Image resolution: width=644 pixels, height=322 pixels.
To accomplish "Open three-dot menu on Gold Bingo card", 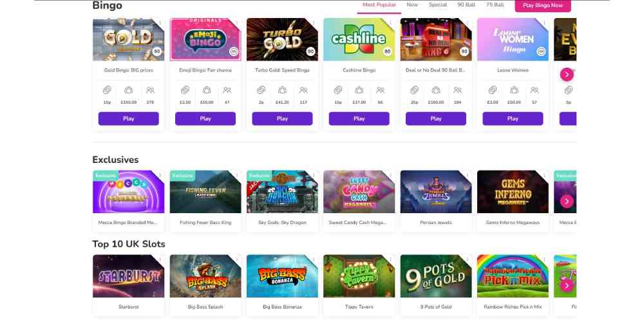I will click(x=160, y=23).
